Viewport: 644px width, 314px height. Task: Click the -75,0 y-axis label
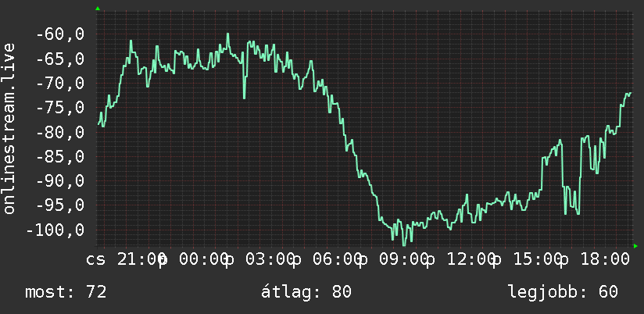click(60, 108)
